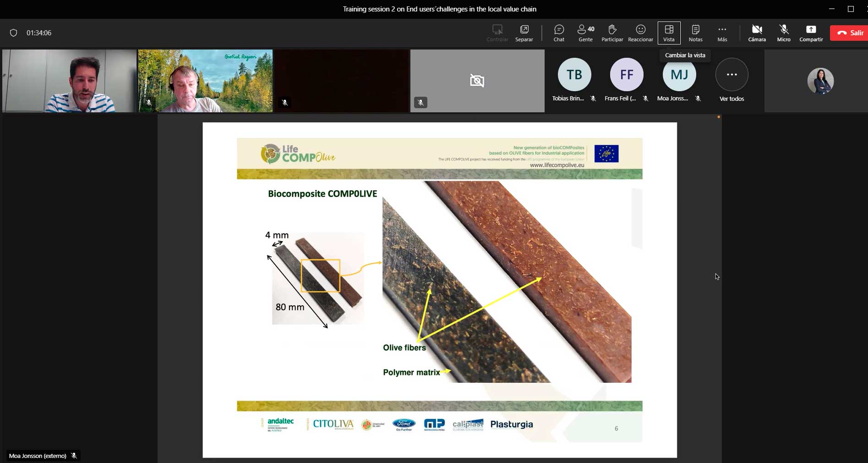The height and width of the screenshot is (463, 868).
Task: Open the Reaccionar emoji reactions
Action: coord(640,33)
